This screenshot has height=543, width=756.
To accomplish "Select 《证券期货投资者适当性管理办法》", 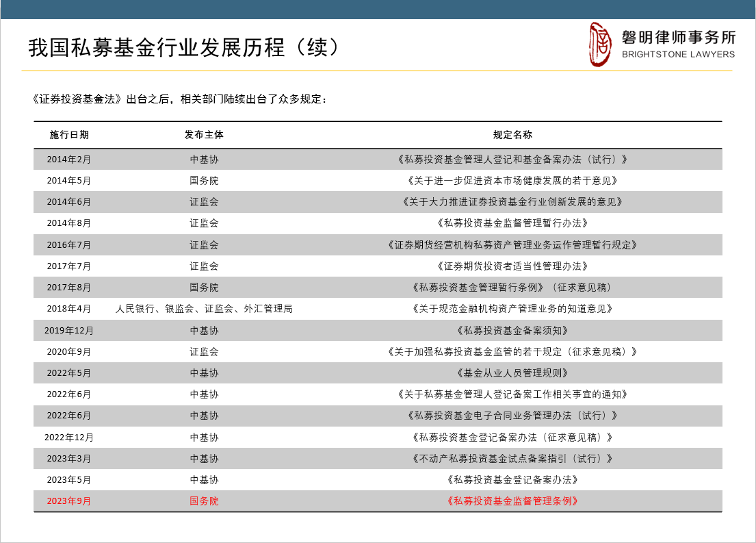I will click(512, 266).
